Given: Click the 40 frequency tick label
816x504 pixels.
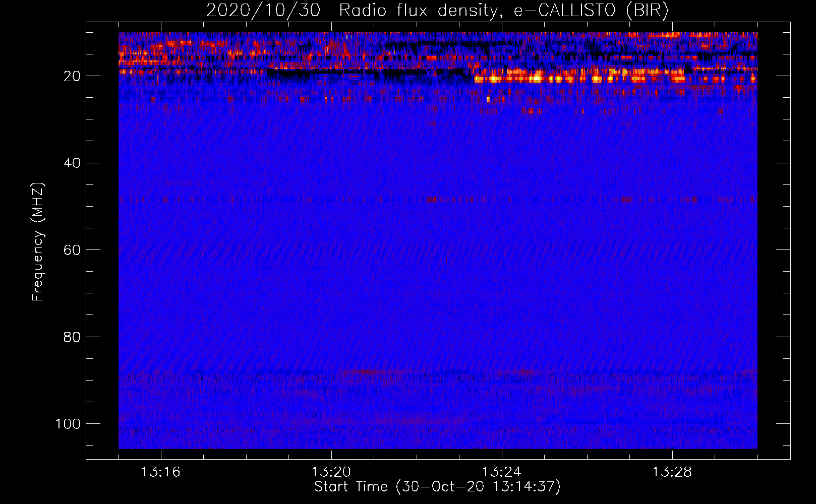Looking at the screenshot, I should click(72, 163).
